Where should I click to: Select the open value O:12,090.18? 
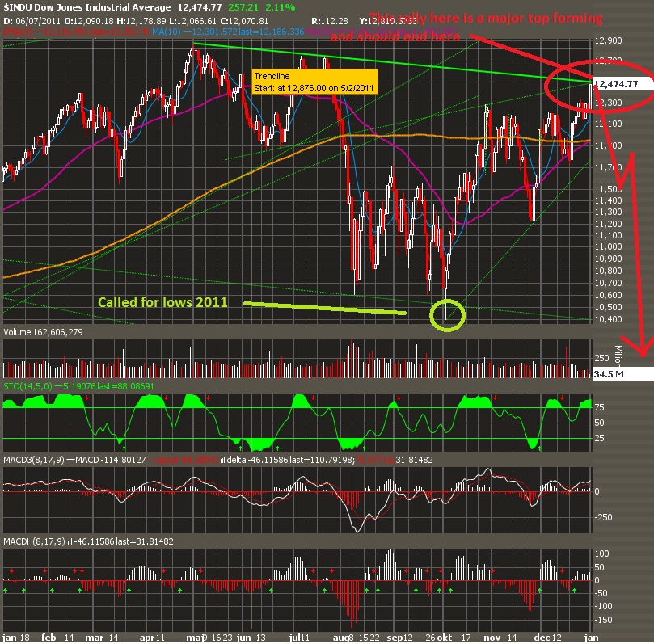[89, 21]
